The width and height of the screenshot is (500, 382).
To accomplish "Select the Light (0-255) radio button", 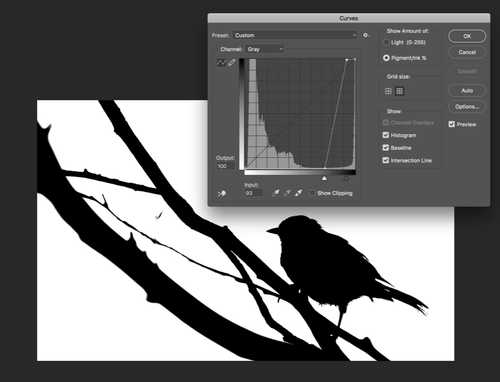I will [386, 43].
